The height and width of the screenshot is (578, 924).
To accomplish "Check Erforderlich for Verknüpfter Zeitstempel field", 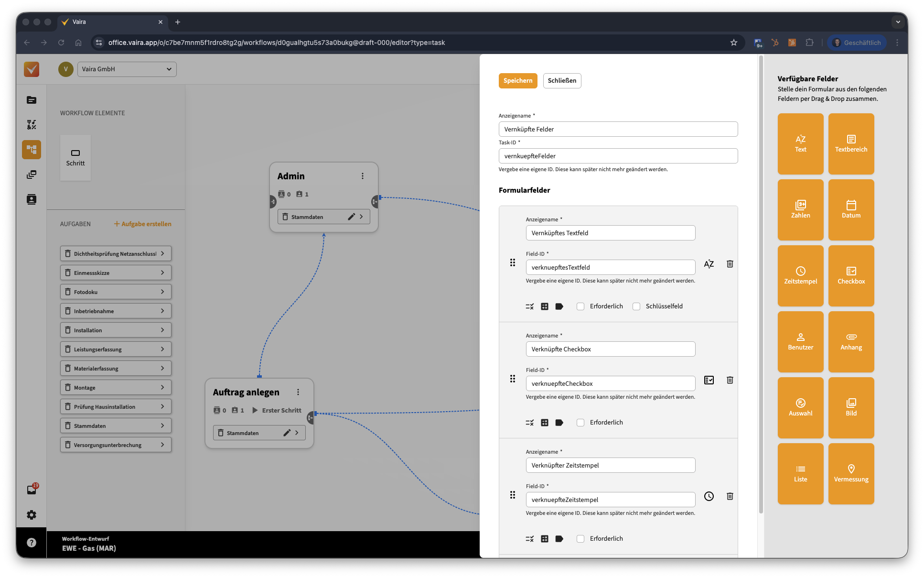I will (580, 539).
